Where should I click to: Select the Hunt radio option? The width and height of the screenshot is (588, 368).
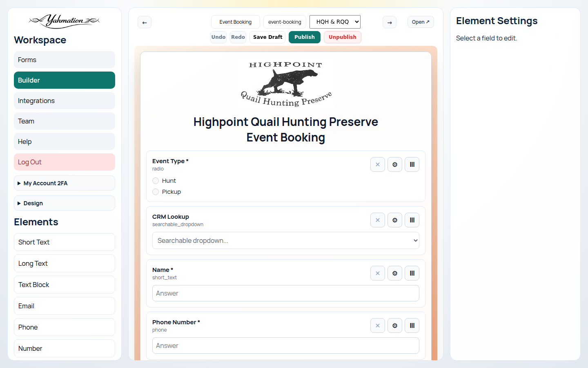[x=156, y=180]
